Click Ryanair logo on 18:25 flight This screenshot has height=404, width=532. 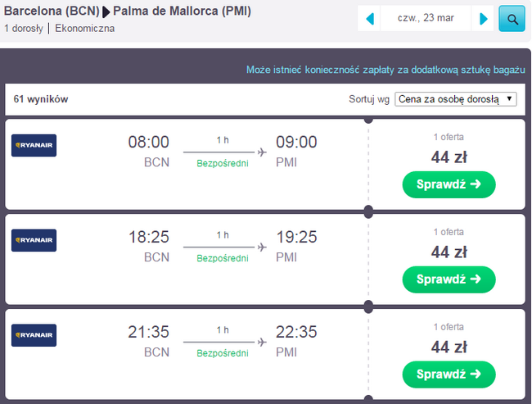tap(34, 240)
